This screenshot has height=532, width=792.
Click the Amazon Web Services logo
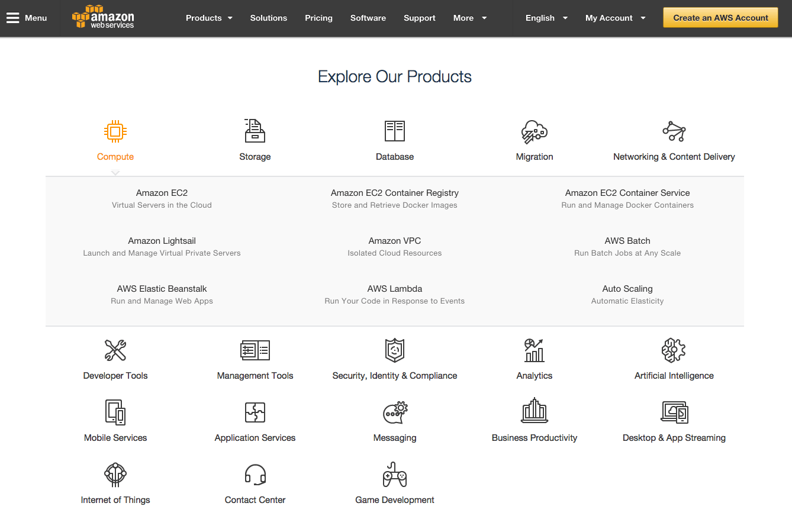tap(103, 17)
